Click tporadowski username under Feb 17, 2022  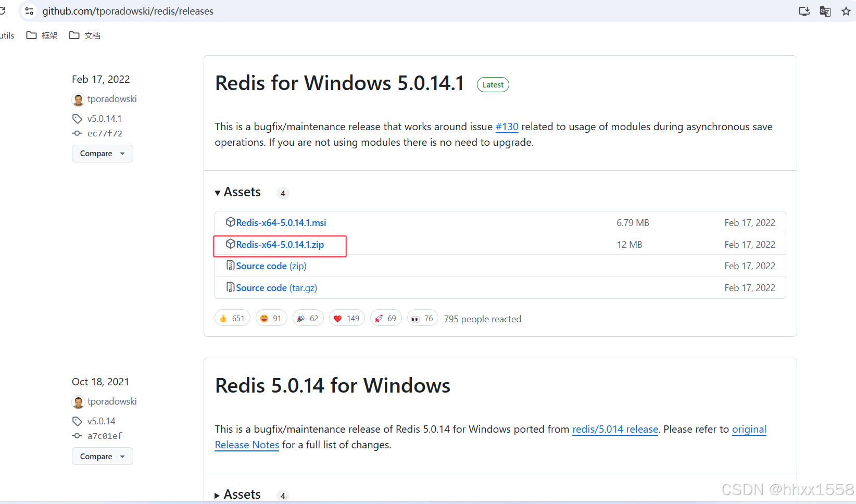(112, 99)
